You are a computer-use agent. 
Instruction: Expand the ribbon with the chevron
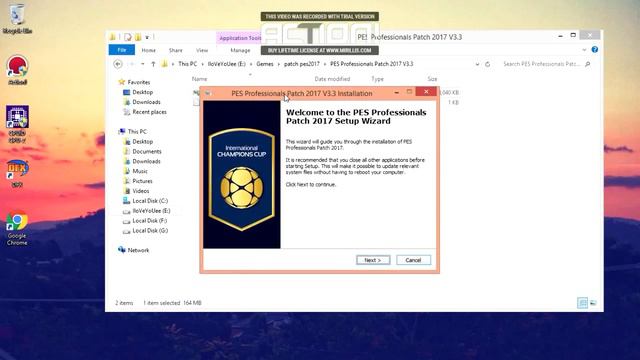584,50
